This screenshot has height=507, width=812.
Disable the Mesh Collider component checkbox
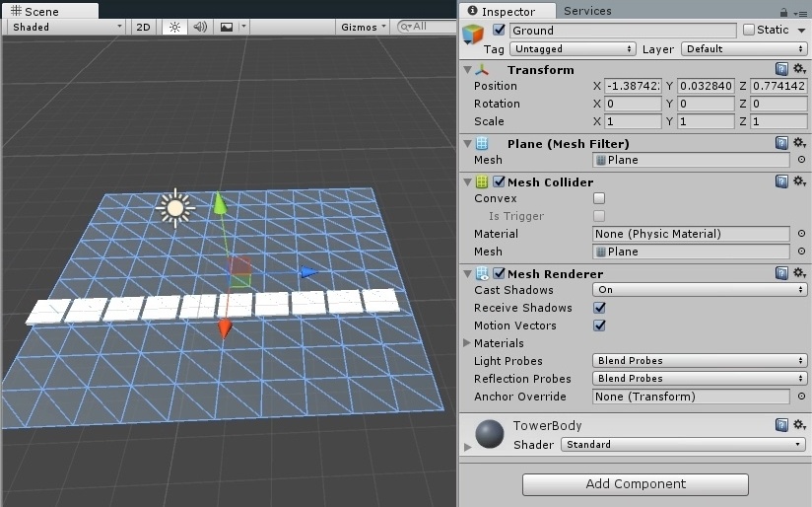click(x=500, y=181)
